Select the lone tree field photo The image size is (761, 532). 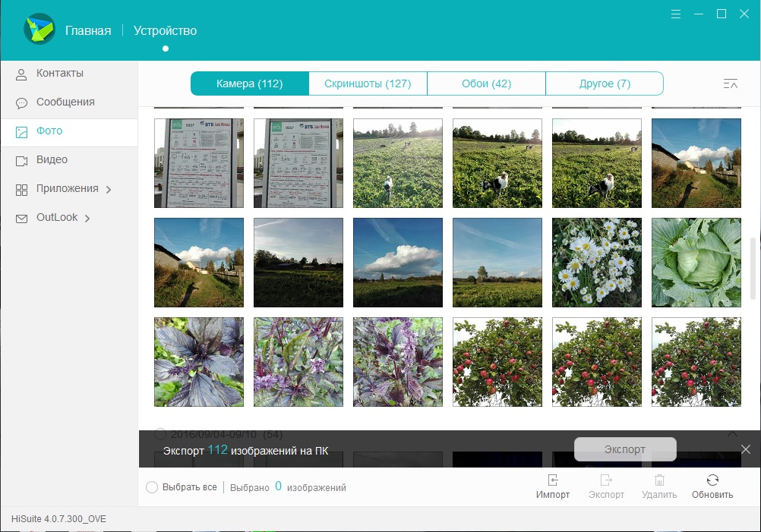(x=497, y=263)
